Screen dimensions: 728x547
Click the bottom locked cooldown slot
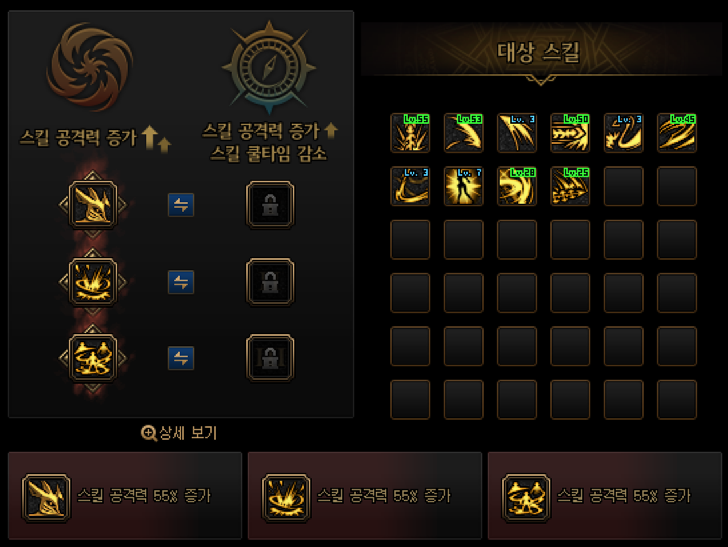click(270, 358)
